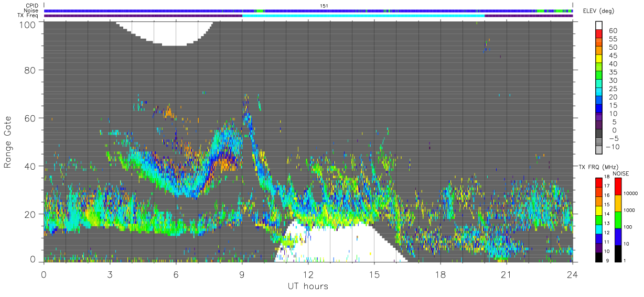Click the '25' label on ELEV legend
644x297 pixels.
[x=612, y=89]
